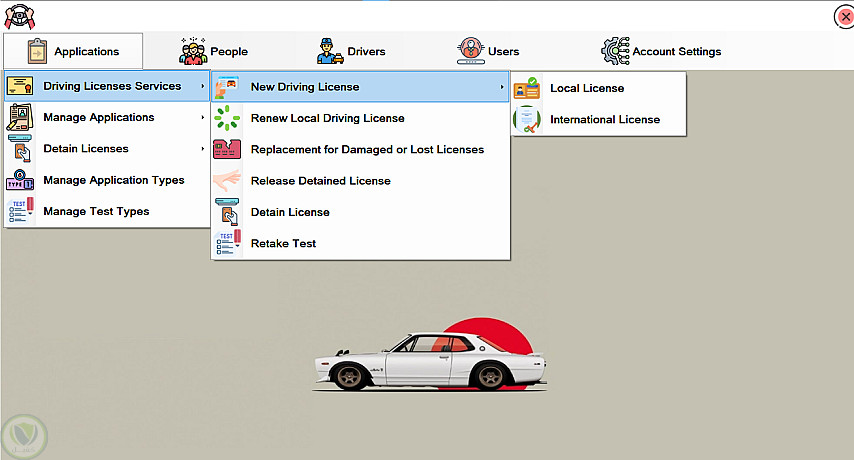The height and width of the screenshot is (460, 854).
Task: Click the Manage Applications document icon
Action: [20, 117]
